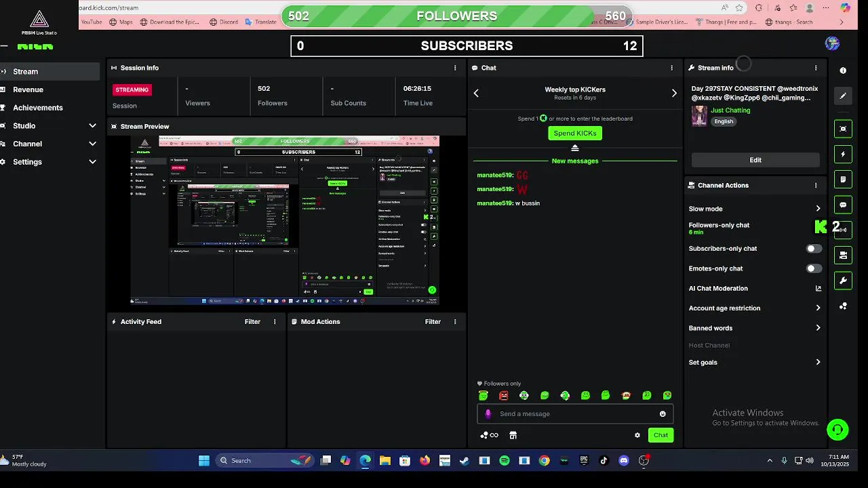Click the three-dots cluster icon in right sidebar
The width and height of the screenshot is (868, 488).
click(x=843, y=306)
